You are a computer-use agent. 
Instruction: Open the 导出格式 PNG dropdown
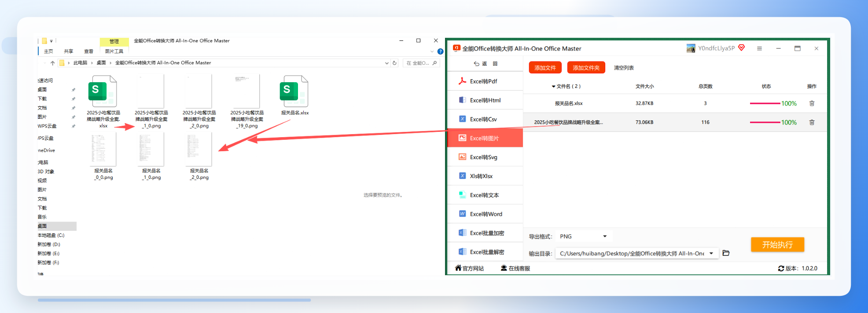583,237
